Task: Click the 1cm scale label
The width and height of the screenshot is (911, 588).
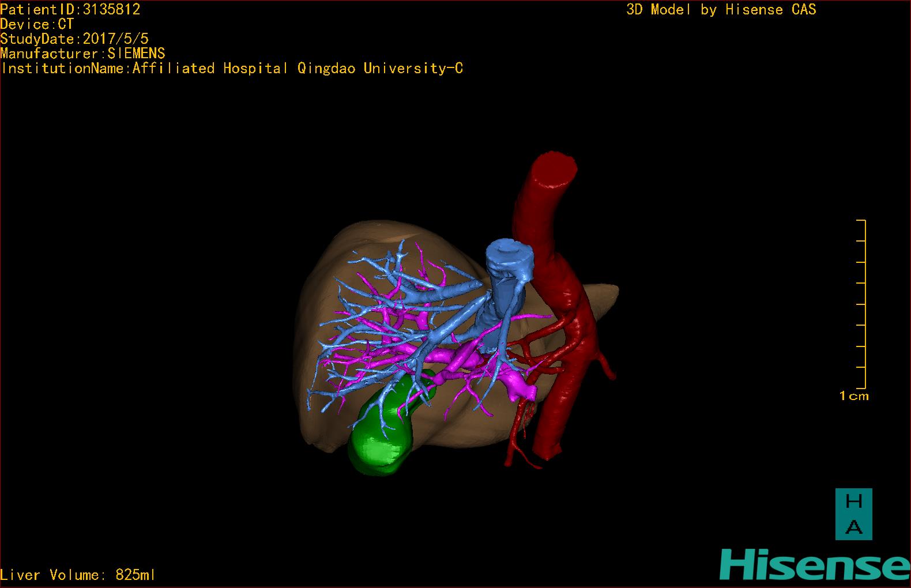Action: click(854, 396)
